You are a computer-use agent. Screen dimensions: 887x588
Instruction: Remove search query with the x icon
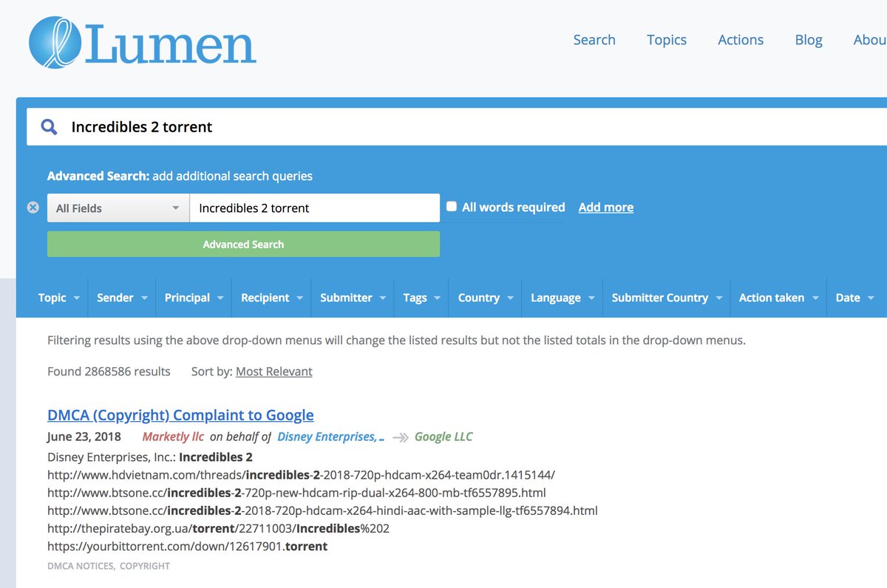pos(33,208)
